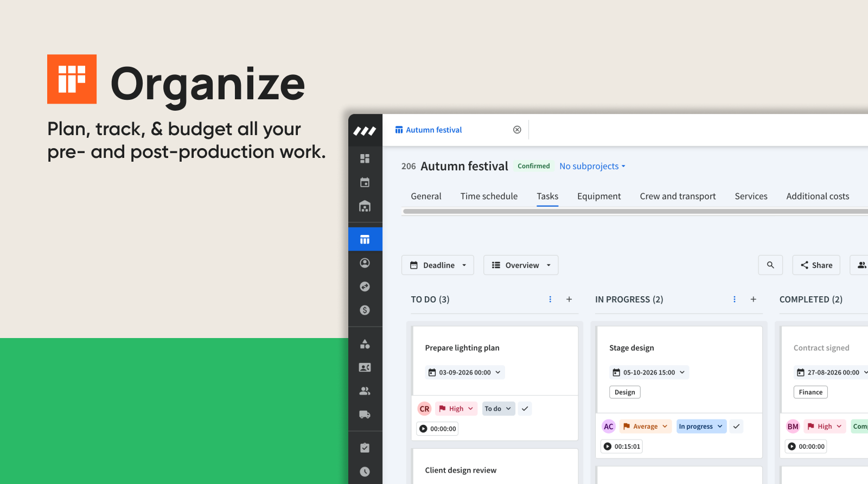Click the Design tag on Stage design
This screenshot has width=868, height=484.
625,392
